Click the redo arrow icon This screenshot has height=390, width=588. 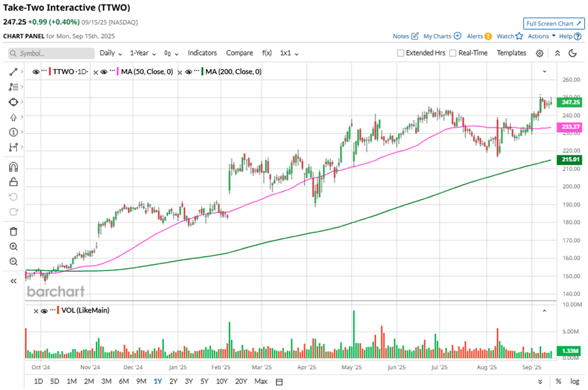[13, 212]
